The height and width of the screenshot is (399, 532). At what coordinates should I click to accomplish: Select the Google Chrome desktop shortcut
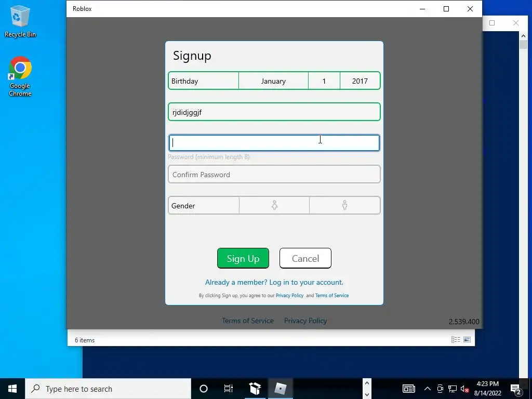click(x=20, y=77)
